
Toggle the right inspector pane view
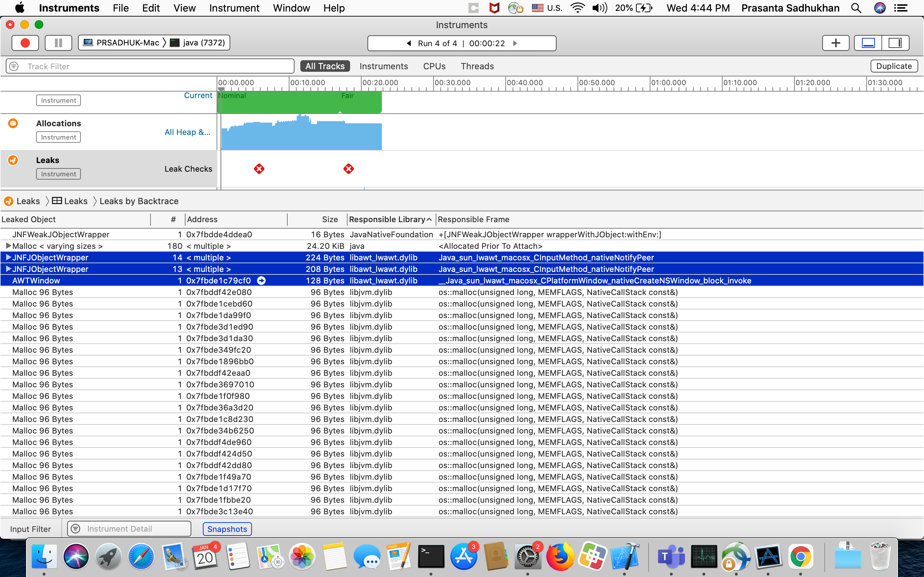click(x=895, y=43)
